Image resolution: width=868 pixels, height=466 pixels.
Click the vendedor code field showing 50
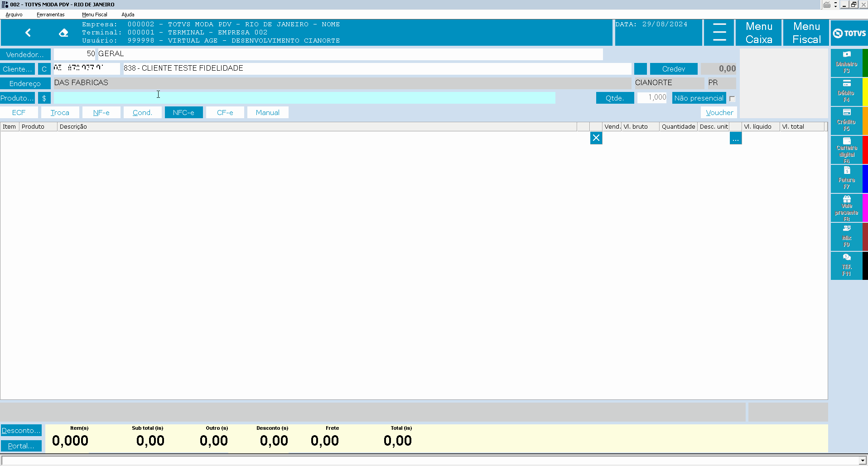click(75, 54)
